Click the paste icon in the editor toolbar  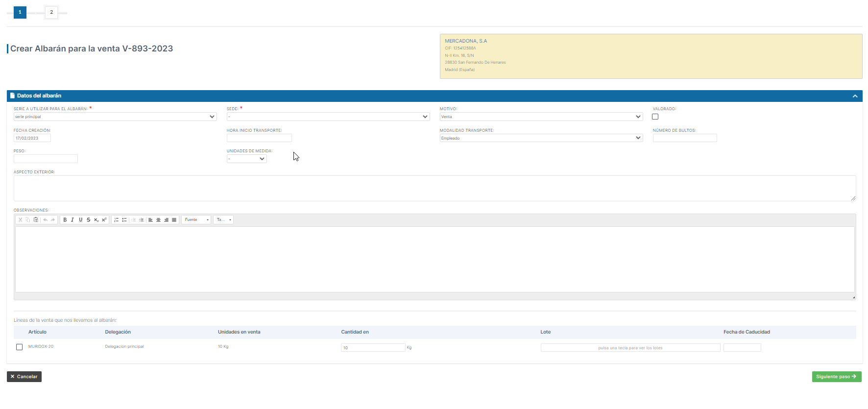pos(36,220)
